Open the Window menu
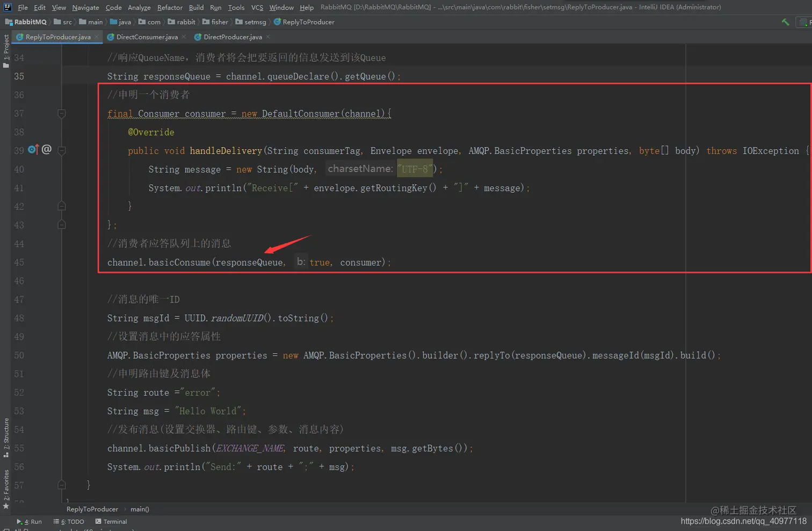 pos(281,8)
